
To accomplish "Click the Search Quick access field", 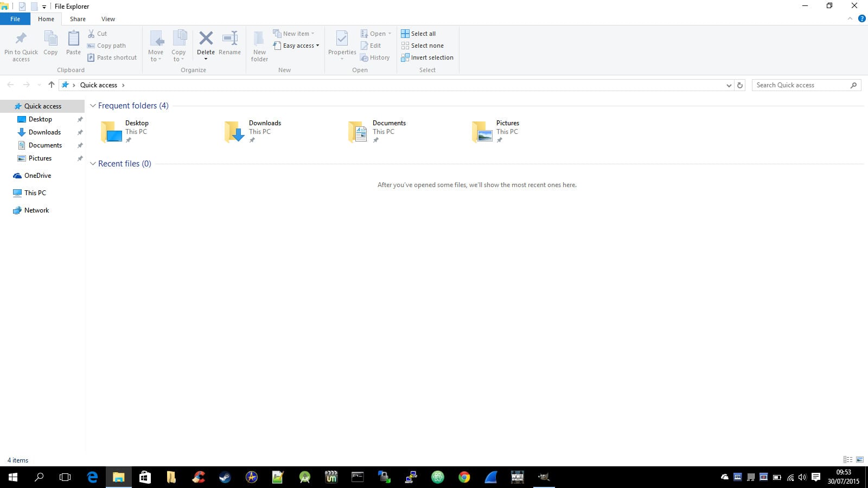I will click(x=800, y=85).
